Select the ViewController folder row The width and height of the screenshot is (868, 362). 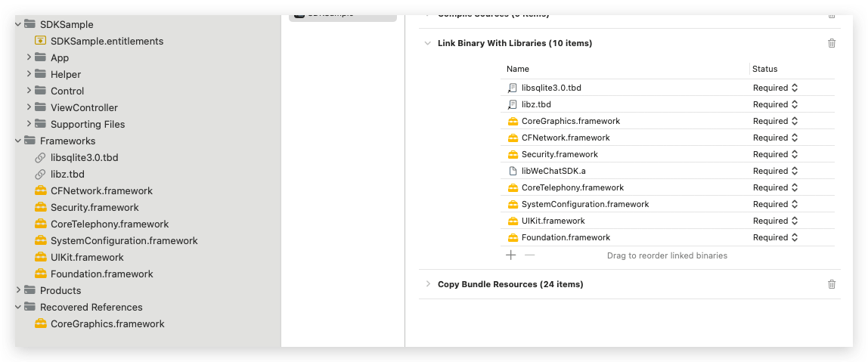[147, 107]
